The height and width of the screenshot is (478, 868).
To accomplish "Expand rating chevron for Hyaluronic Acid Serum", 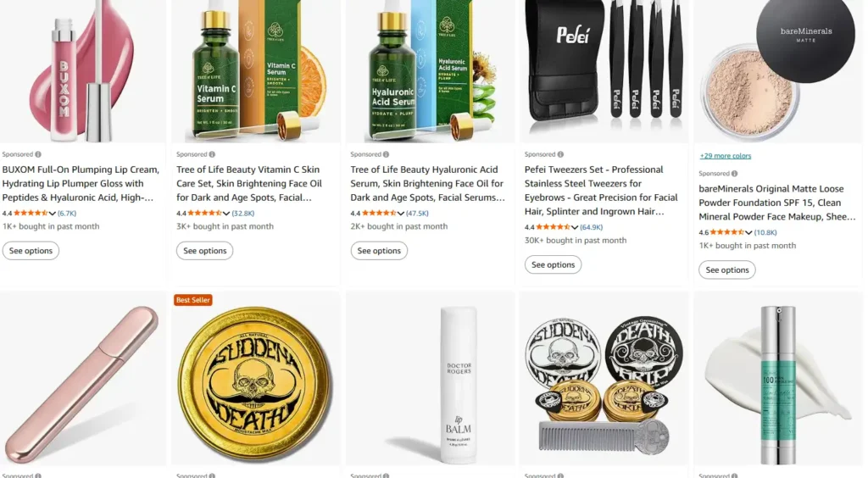I will click(x=400, y=214).
